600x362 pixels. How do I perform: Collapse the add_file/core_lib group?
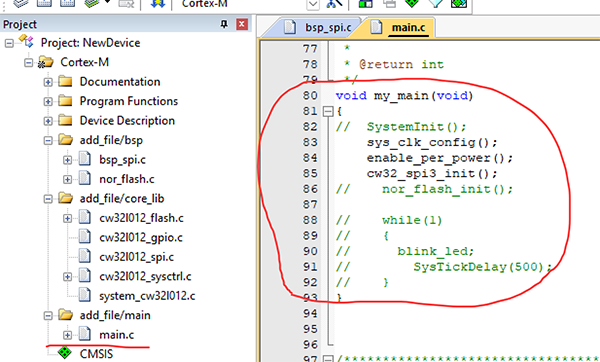48,199
